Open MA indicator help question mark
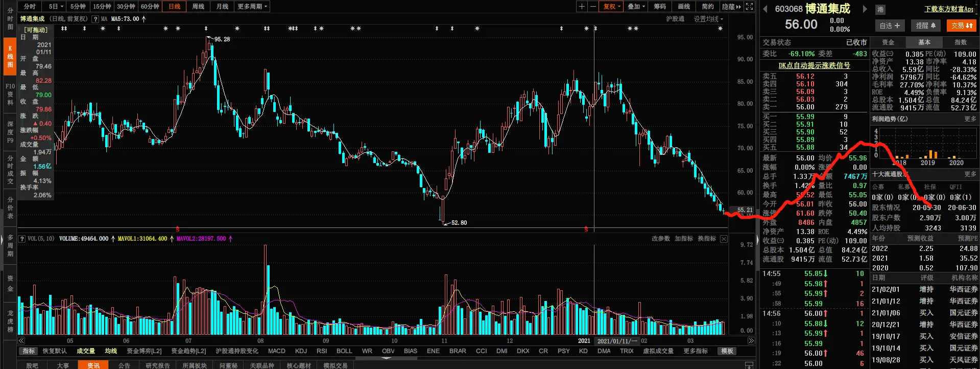Screen dimensions: 980x369 point(95,19)
